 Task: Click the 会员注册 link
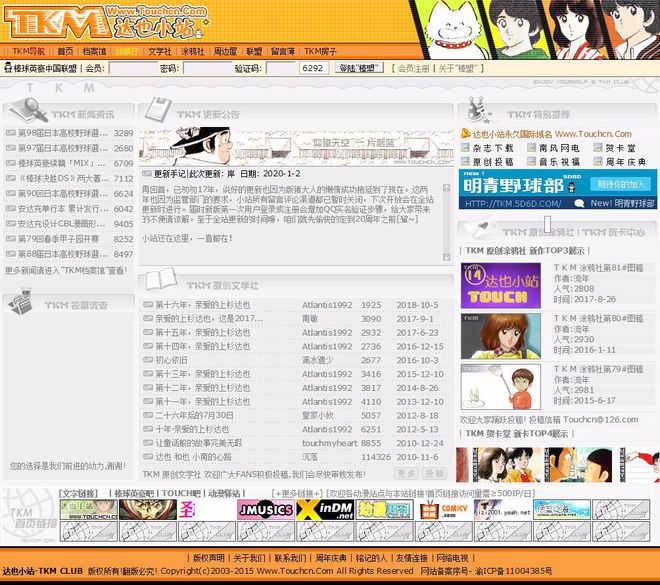click(414, 68)
